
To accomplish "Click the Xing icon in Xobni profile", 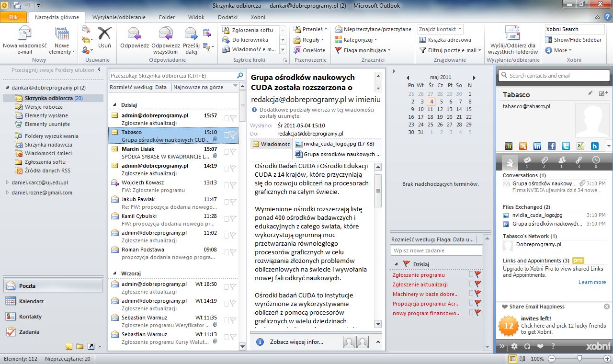I will tap(580, 146).
